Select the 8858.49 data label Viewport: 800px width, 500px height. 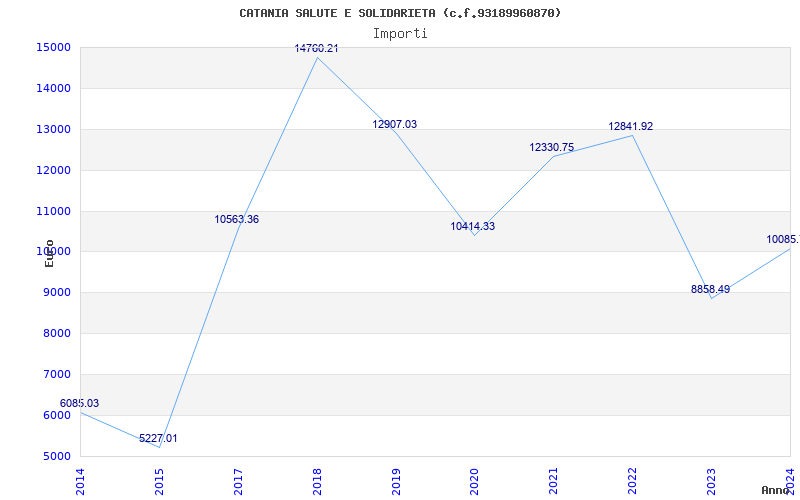(710, 289)
